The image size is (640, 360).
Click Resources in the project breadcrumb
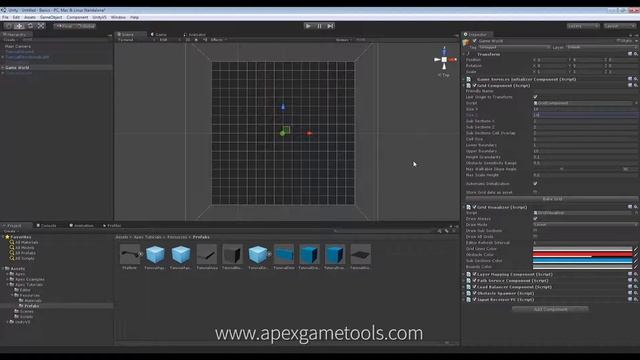(x=177, y=237)
